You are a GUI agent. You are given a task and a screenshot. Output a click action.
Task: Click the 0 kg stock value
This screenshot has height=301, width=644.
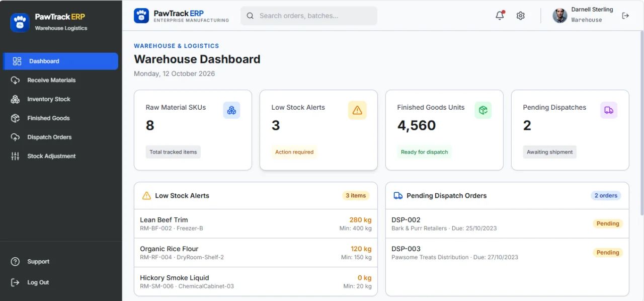click(x=364, y=278)
